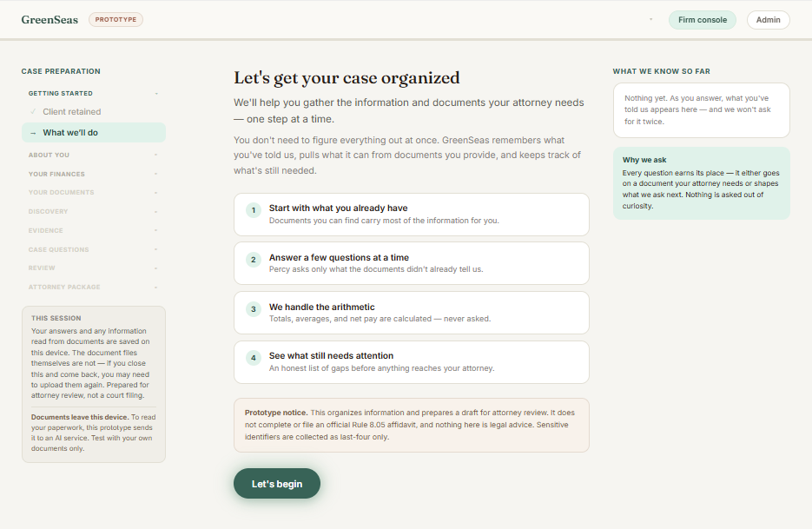This screenshot has height=529, width=812.
Task: Click the EVIDENCE section label
Action: (x=45, y=230)
